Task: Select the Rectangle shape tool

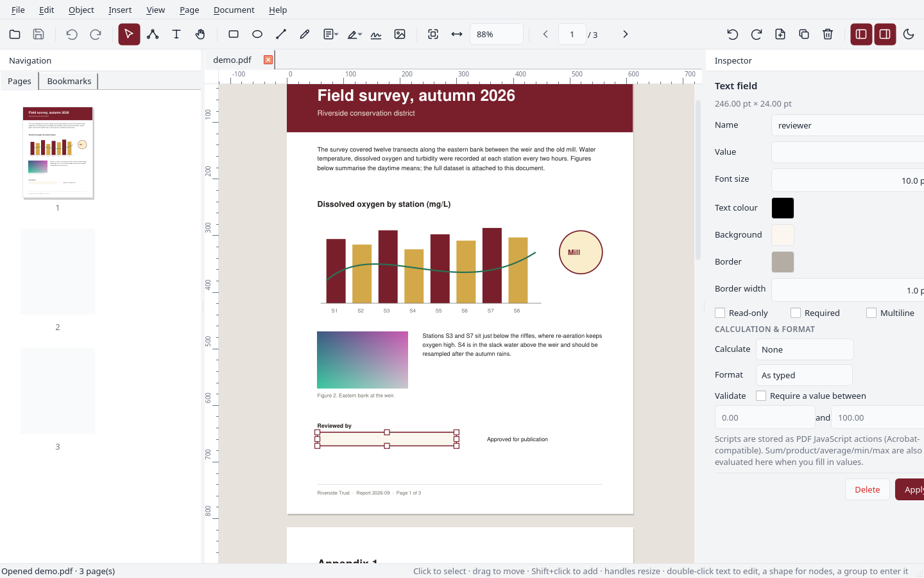Action: pyautogui.click(x=234, y=34)
